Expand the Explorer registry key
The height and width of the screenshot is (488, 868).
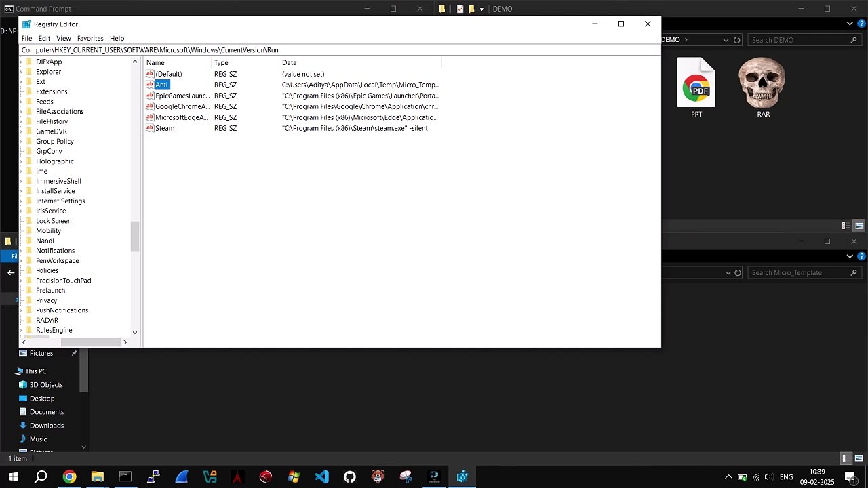[x=20, y=72]
